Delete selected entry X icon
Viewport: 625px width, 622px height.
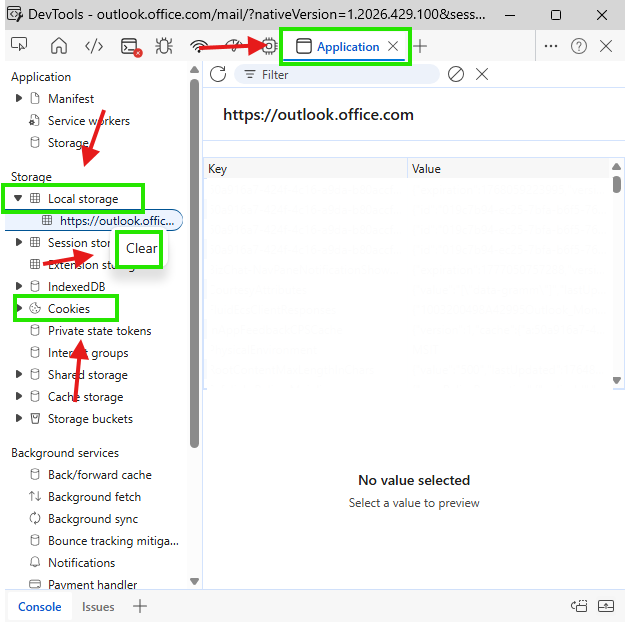pos(482,74)
